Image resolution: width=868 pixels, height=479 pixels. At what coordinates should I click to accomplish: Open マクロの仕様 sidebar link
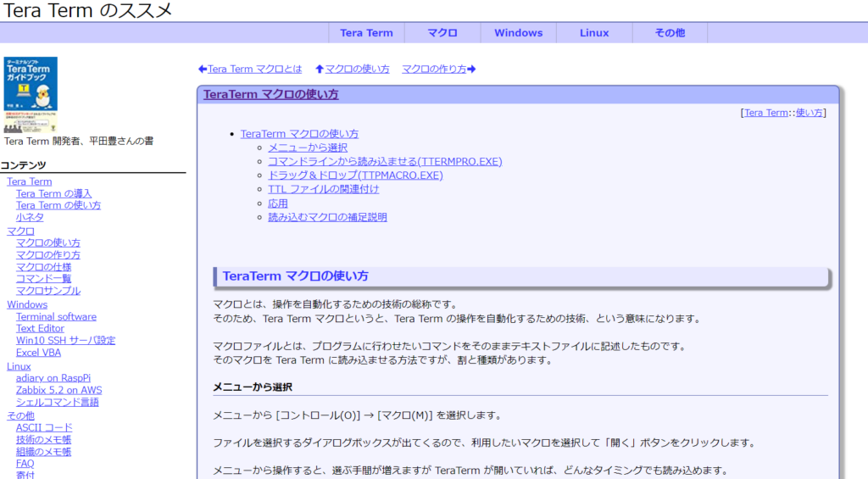(44, 267)
